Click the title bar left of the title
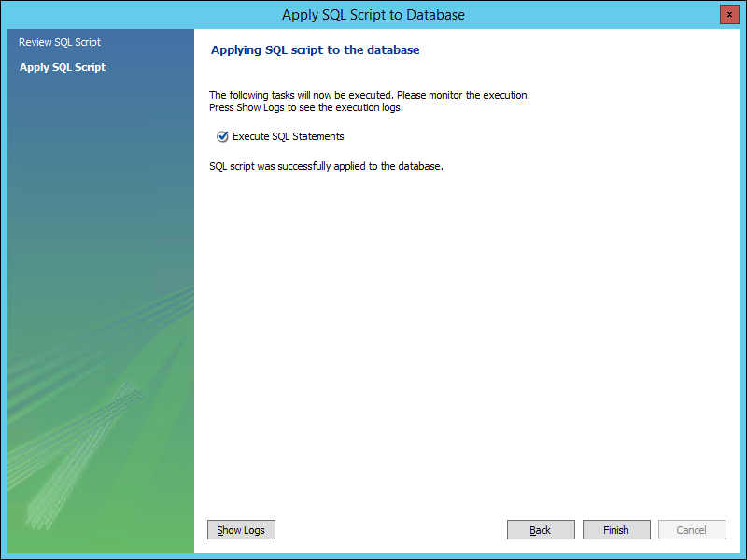Screen dimensions: 747x560 coord(140,15)
